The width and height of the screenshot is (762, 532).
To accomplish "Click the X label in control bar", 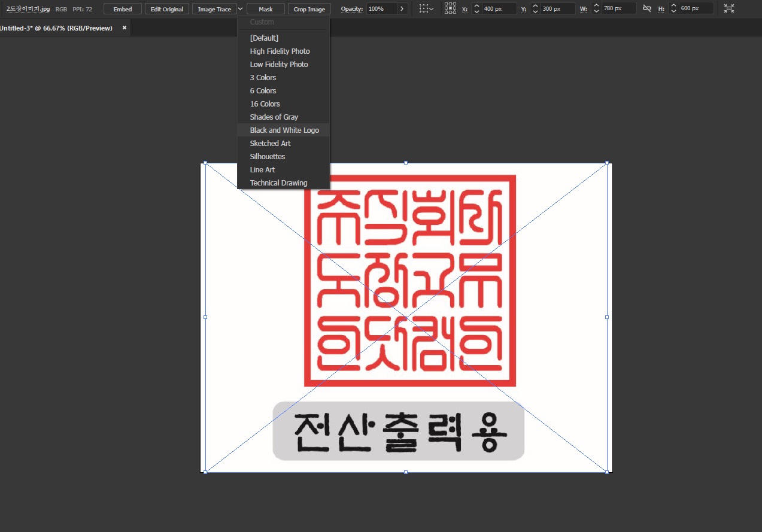I will (465, 9).
